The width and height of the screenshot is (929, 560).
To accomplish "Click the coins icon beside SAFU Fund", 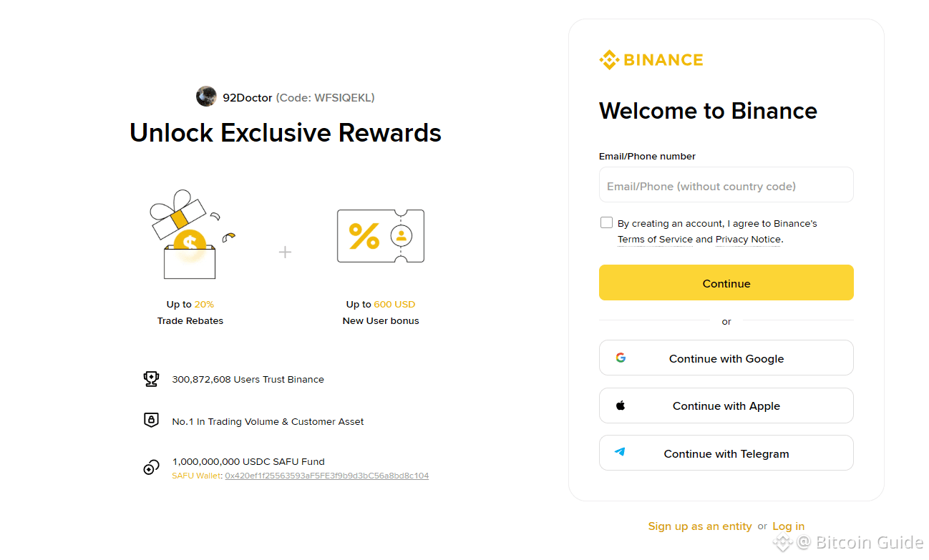I will [x=151, y=468].
